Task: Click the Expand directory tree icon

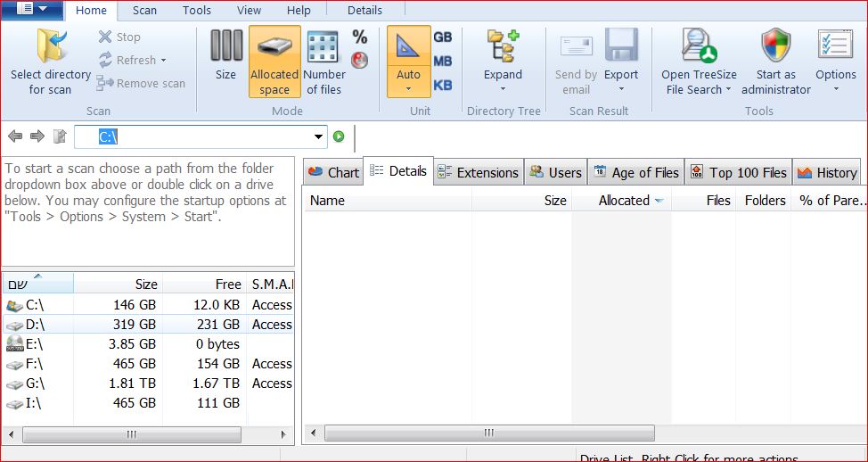Action: click(x=503, y=46)
